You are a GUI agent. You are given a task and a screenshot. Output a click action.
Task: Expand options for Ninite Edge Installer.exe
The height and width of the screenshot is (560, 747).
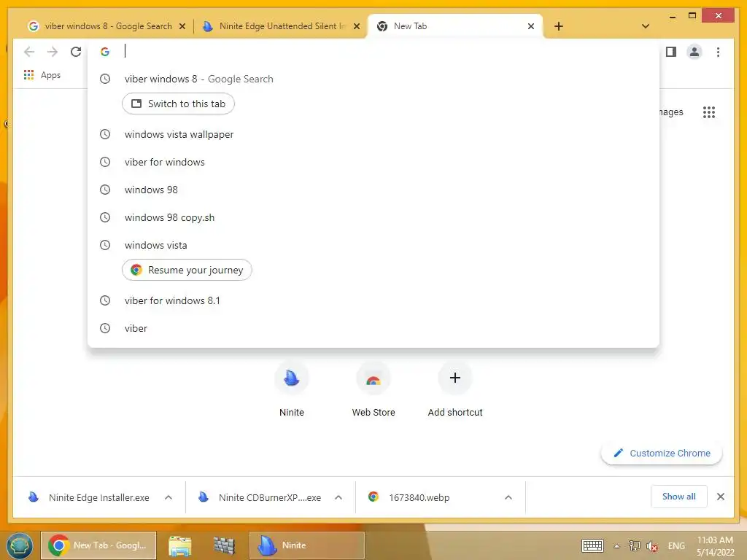tap(169, 497)
